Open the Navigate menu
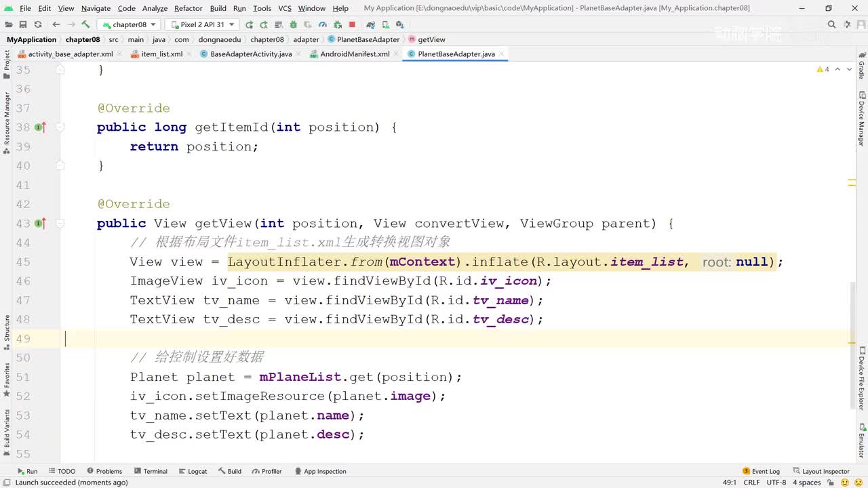The height and width of the screenshot is (488, 868). [x=96, y=8]
